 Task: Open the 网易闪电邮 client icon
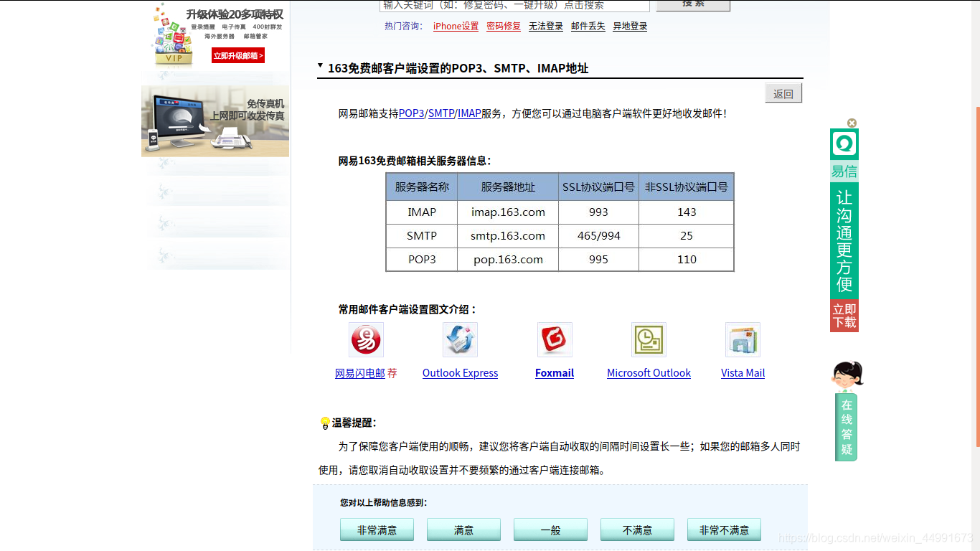pyautogui.click(x=366, y=340)
